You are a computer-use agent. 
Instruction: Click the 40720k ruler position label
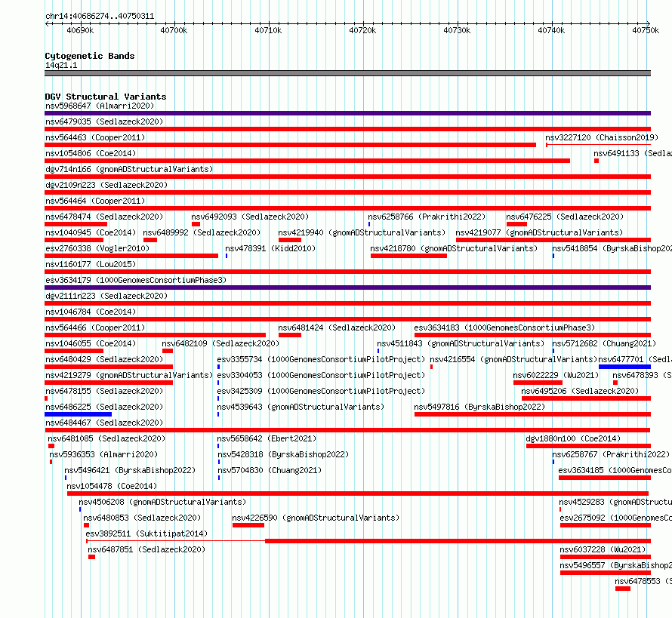click(362, 30)
